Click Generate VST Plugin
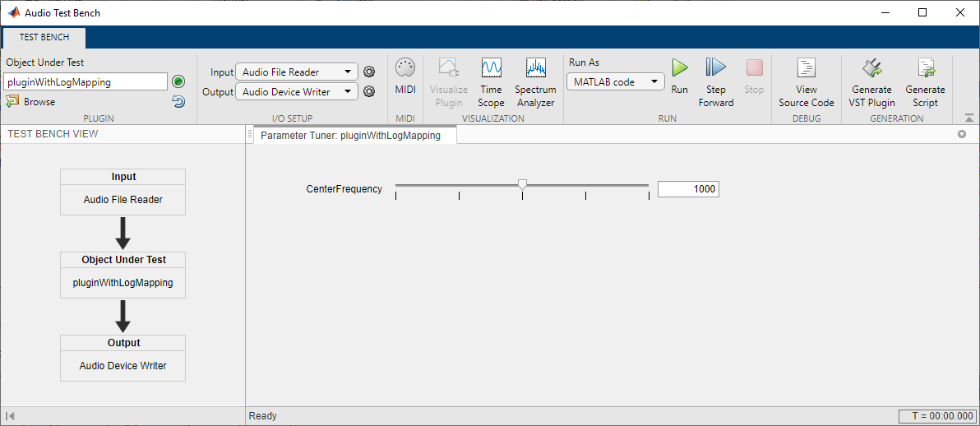The width and height of the screenshot is (980, 426). point(871,84)
